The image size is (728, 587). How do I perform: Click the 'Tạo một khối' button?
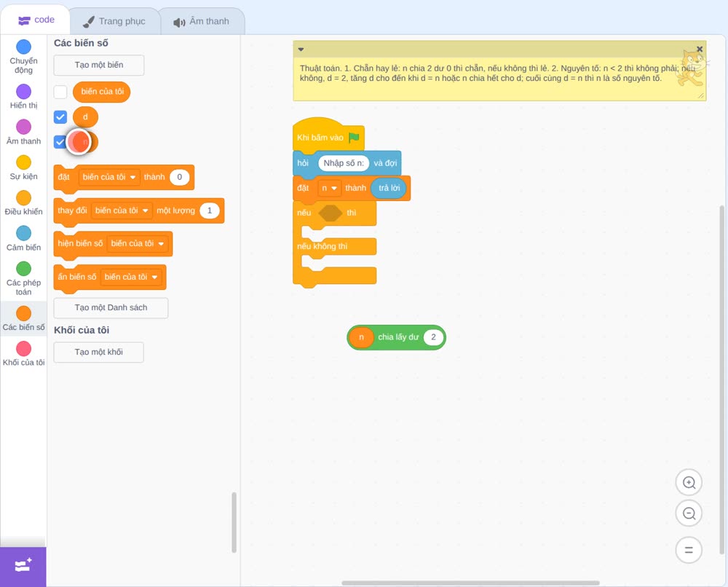click(99, 352)
